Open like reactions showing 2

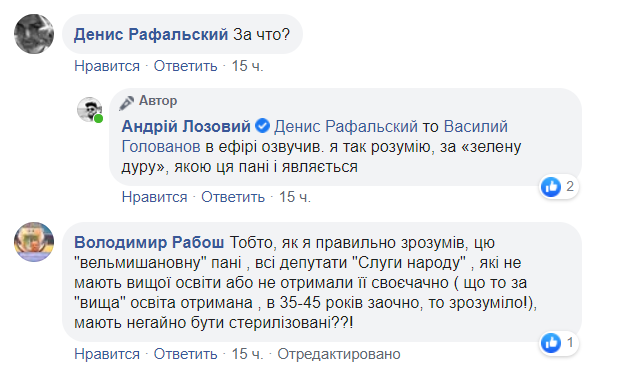pos(559,187)
